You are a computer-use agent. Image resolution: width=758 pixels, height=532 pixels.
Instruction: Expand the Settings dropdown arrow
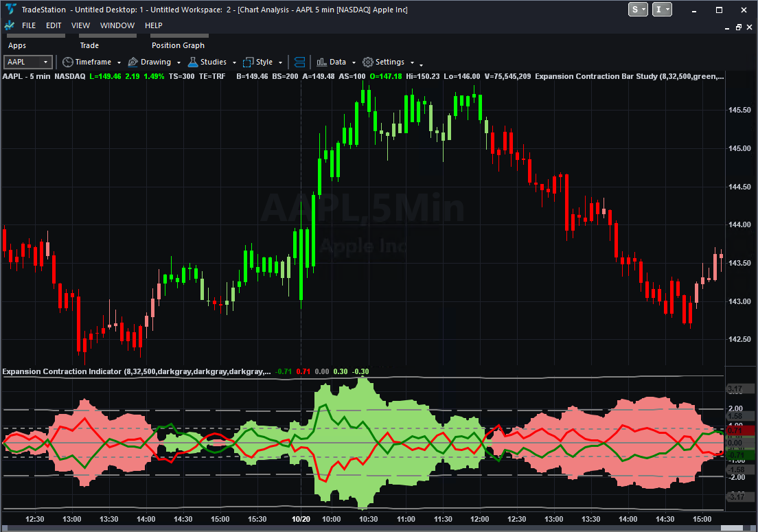point(413,62)
